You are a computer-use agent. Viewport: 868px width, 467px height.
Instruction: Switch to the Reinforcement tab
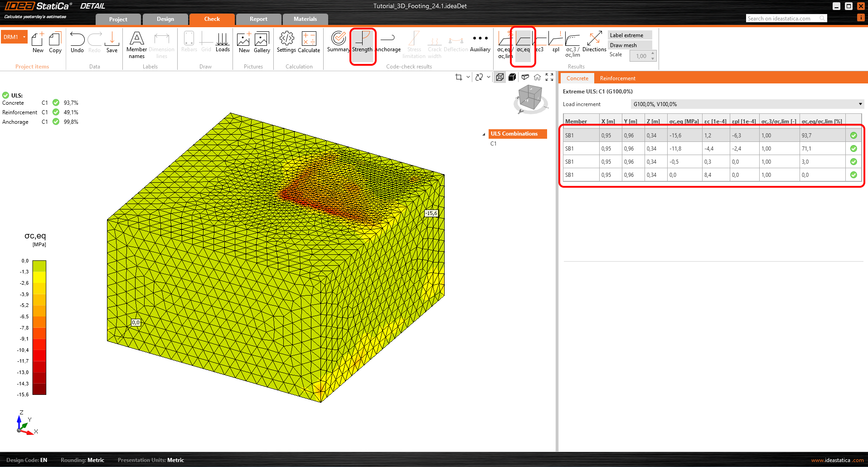tap(617, 78)
